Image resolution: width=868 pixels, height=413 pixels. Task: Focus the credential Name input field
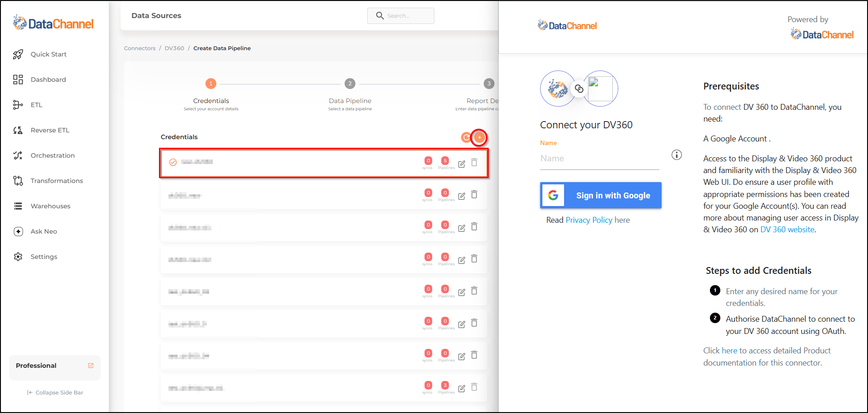click(600, 159)
